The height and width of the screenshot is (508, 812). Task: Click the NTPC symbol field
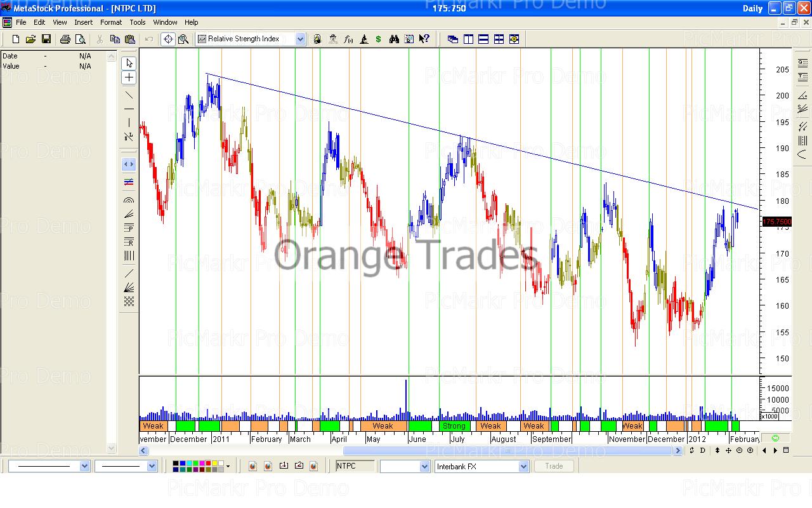[355, 466]
